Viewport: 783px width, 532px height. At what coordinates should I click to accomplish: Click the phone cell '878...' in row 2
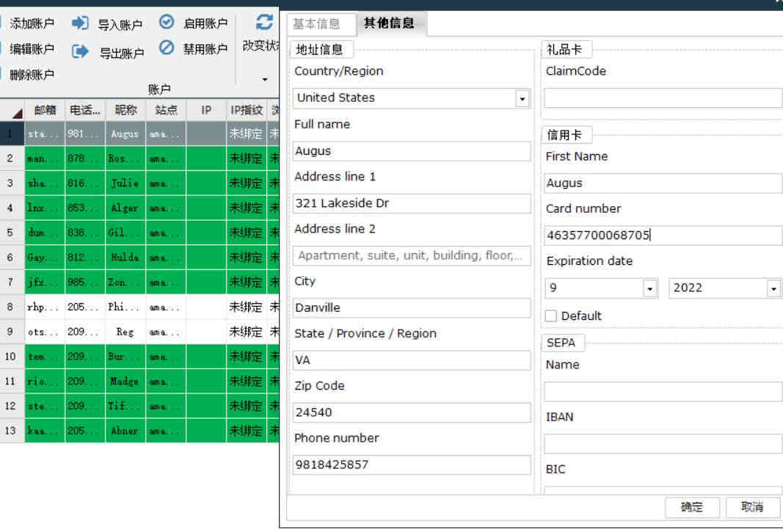click(85, 158)
